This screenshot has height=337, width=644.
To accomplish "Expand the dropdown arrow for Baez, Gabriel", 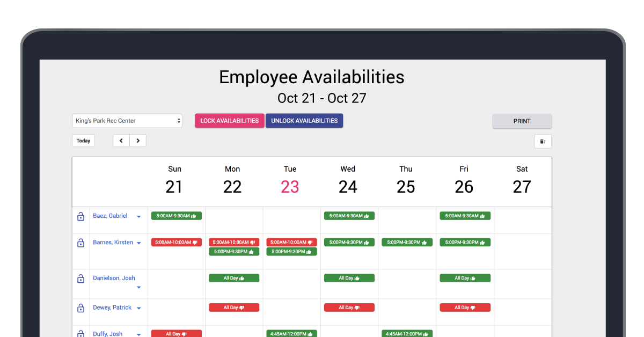I will (x=139, y=217).
